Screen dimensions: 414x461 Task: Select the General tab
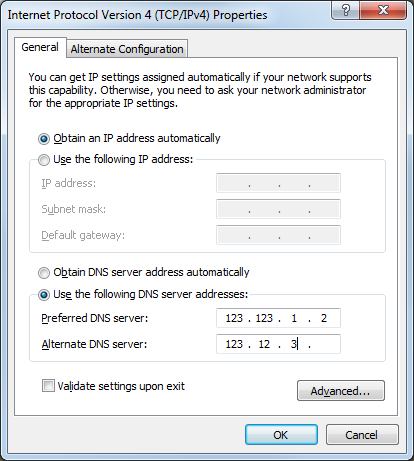click(x=40, y=47)
